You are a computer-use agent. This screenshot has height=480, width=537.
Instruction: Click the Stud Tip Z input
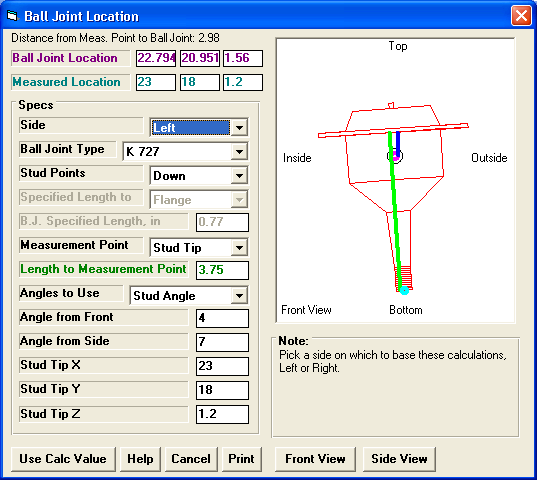point(222,414)
